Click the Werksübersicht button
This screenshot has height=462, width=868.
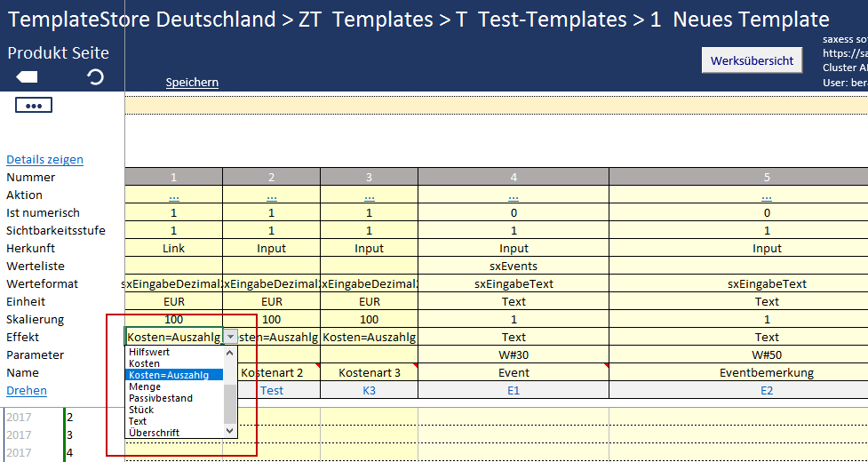(752, 60)
